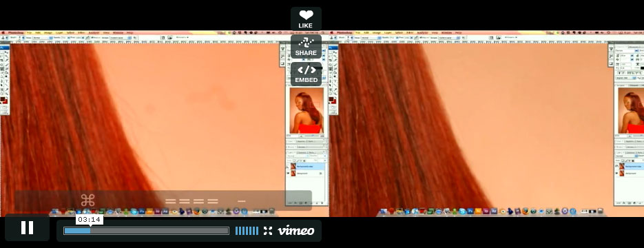The image size is (644, 248).
Task: Select the Type tool in the left toolbox
Action: [x=7, y=82]
